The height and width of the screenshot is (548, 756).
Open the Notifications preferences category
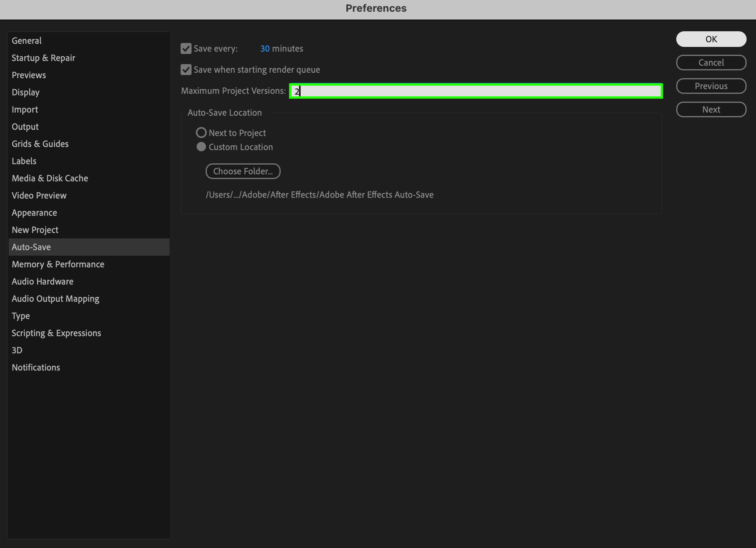tap(36, 367)
